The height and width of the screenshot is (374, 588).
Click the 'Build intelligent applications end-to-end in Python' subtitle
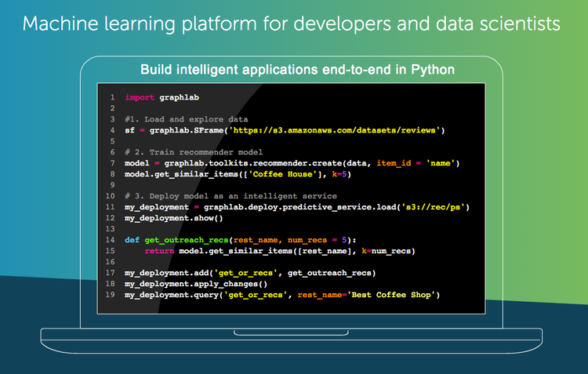point(297,69)
